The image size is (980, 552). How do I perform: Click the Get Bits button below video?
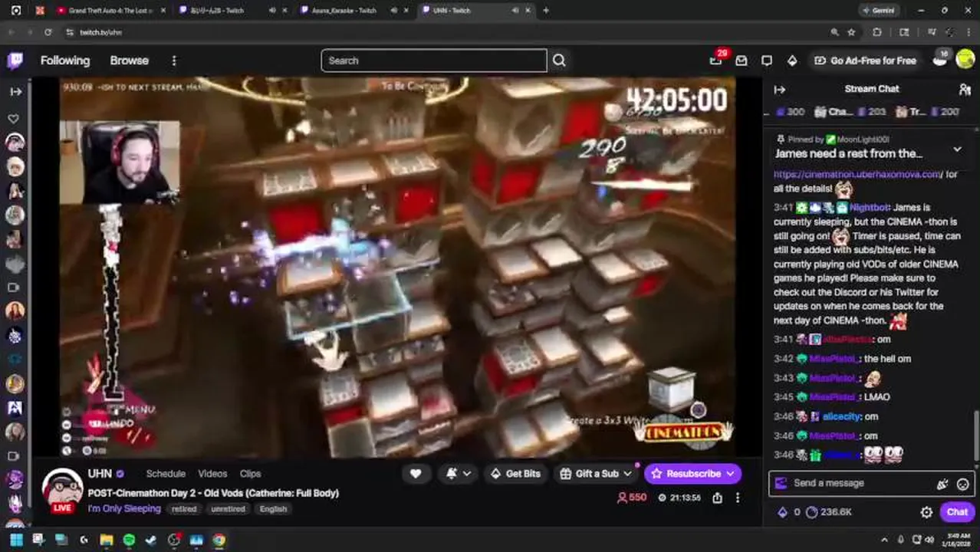[x=515, y=474]
